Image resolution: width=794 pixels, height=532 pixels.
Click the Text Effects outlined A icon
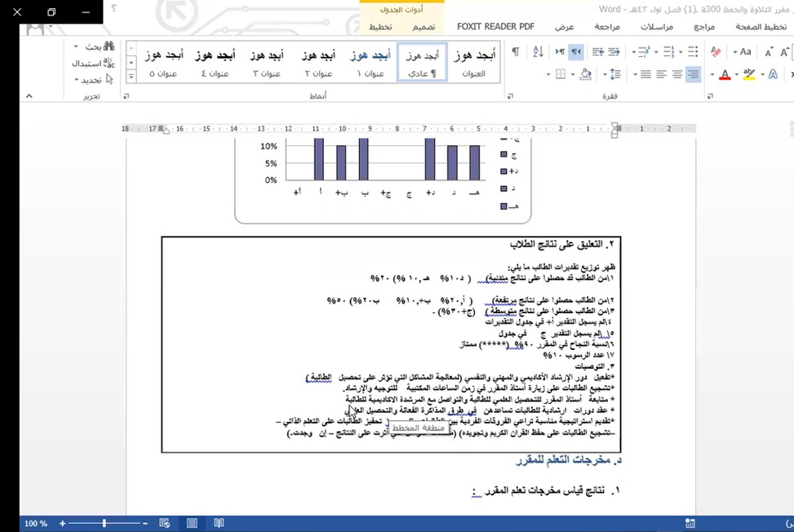coord(773,74)
